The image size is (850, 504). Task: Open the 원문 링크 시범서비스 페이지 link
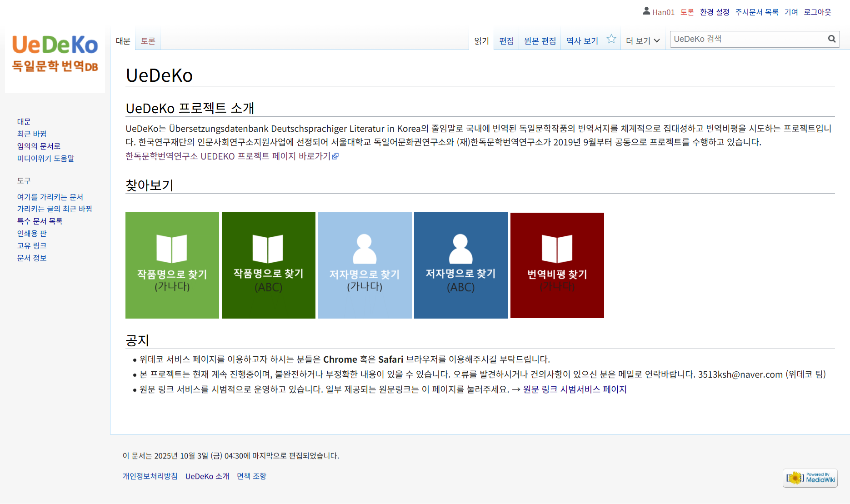575,389
